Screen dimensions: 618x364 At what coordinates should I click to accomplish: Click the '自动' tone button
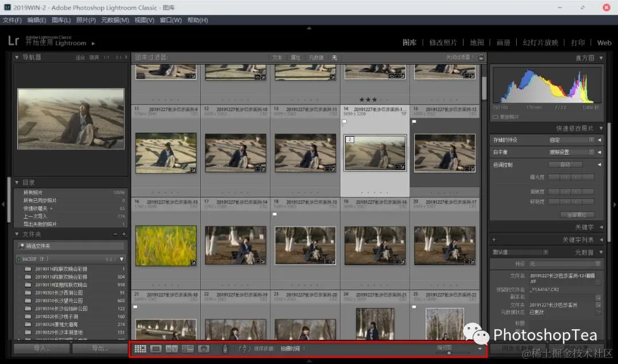point(565,164)
